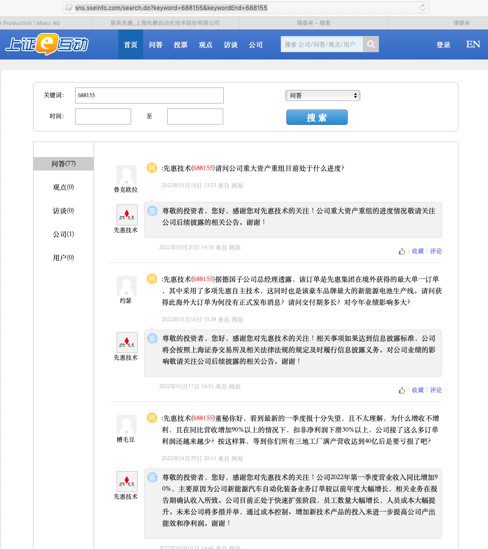This screenshot has width=488, height=549.
Task: Click 评论 under the second answer
Action: (436, 390)
